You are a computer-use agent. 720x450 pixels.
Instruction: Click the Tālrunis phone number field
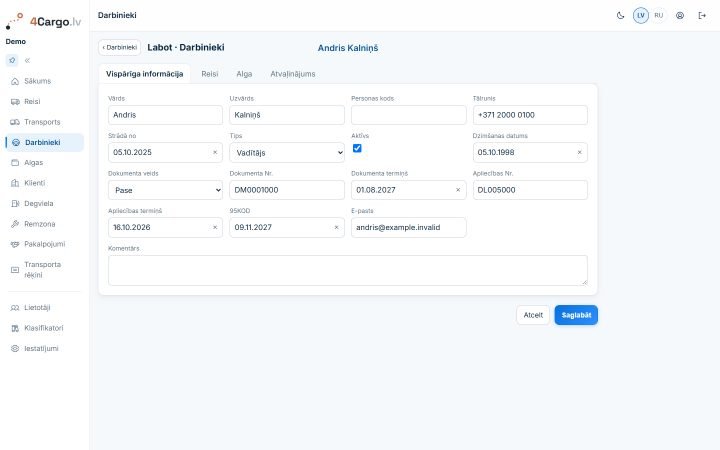(x=530, y=115)
